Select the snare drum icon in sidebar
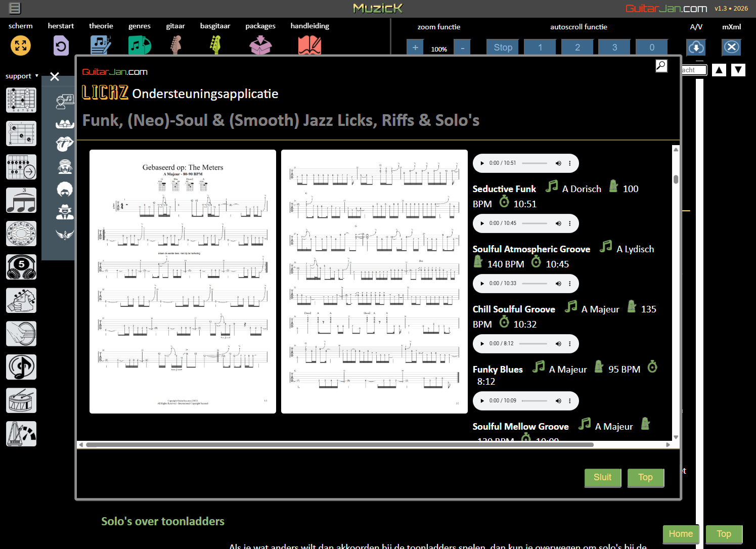 coord(21,400)
